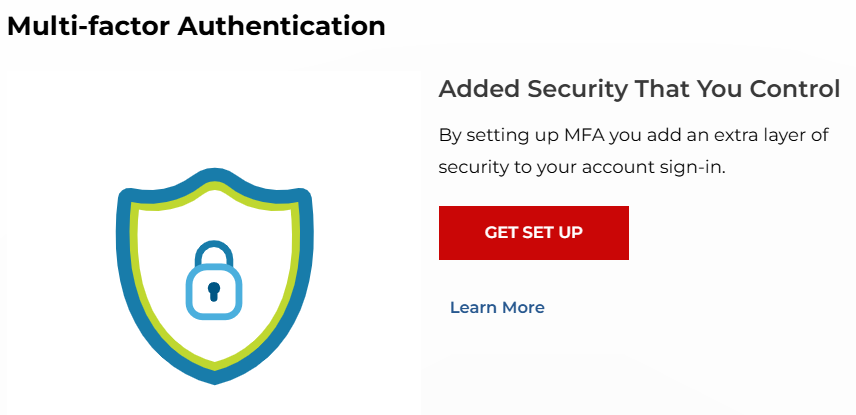Click white interior of shield above padlock

[215, 216]
